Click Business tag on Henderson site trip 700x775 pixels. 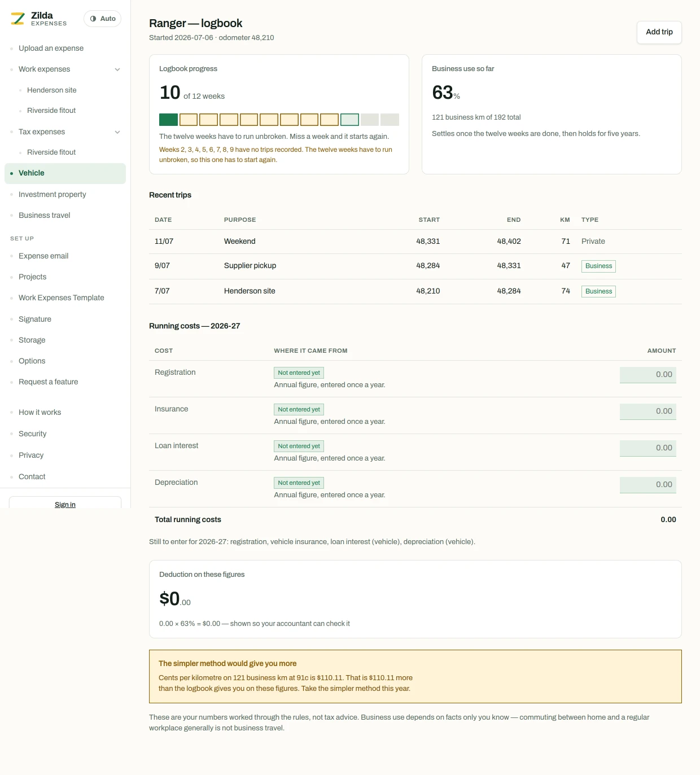point(598,292)
